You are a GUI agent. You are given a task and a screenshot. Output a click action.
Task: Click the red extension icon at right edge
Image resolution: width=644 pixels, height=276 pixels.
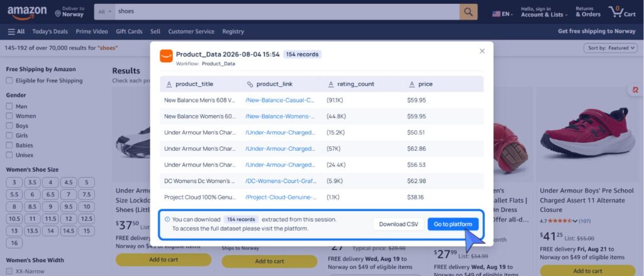(635, 90)
